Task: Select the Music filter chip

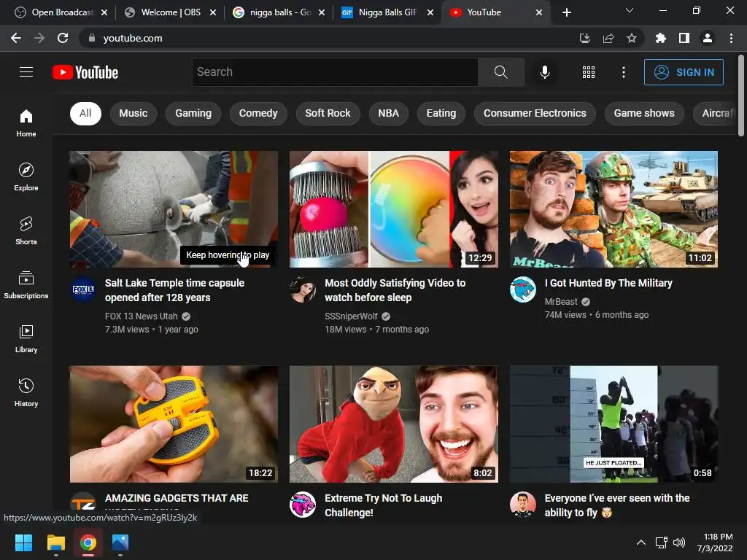Action: [x=133, y=113]
